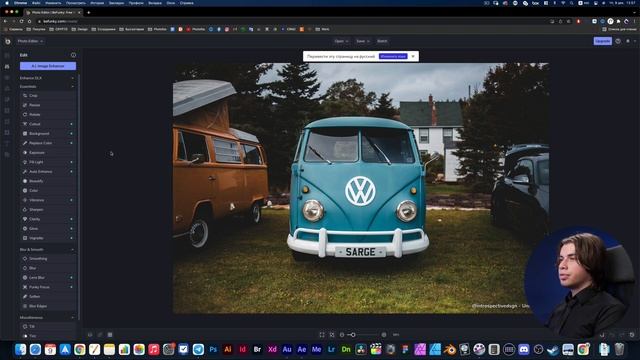Image resolution: width=640 pixels, height=360 pixels.
Task: Open the Glow tool
Action: (48, 229)
